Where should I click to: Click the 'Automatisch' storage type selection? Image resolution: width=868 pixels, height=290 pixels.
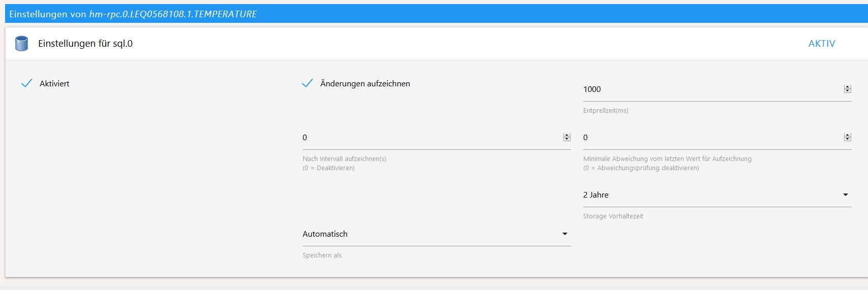point(325,234)
